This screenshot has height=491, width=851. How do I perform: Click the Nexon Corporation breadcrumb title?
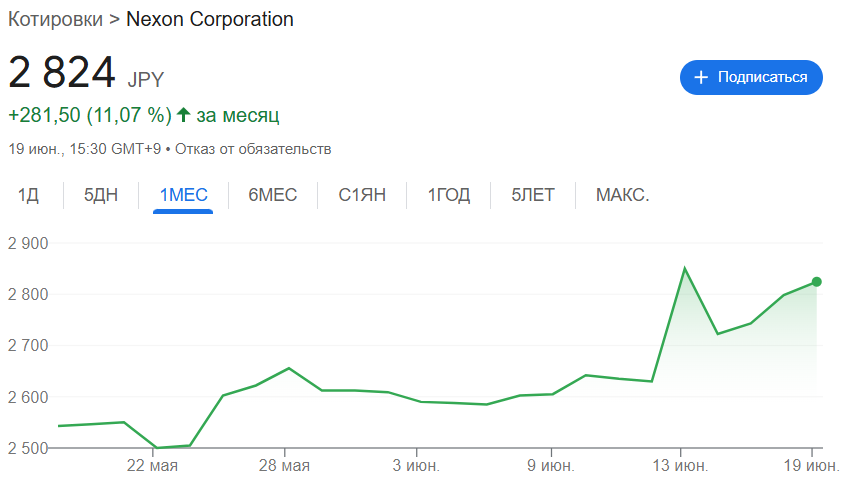pyautogui.click(x=210, y=19)
